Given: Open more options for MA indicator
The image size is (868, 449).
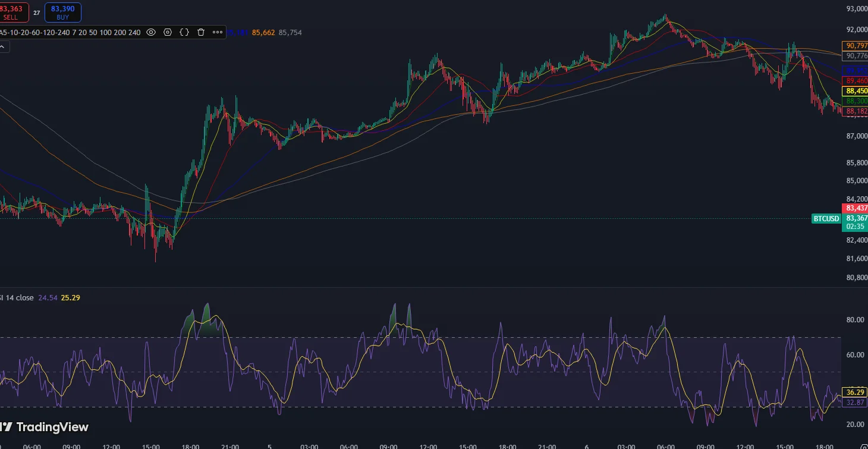Looking at the screenshot, I should pos(218,32).
